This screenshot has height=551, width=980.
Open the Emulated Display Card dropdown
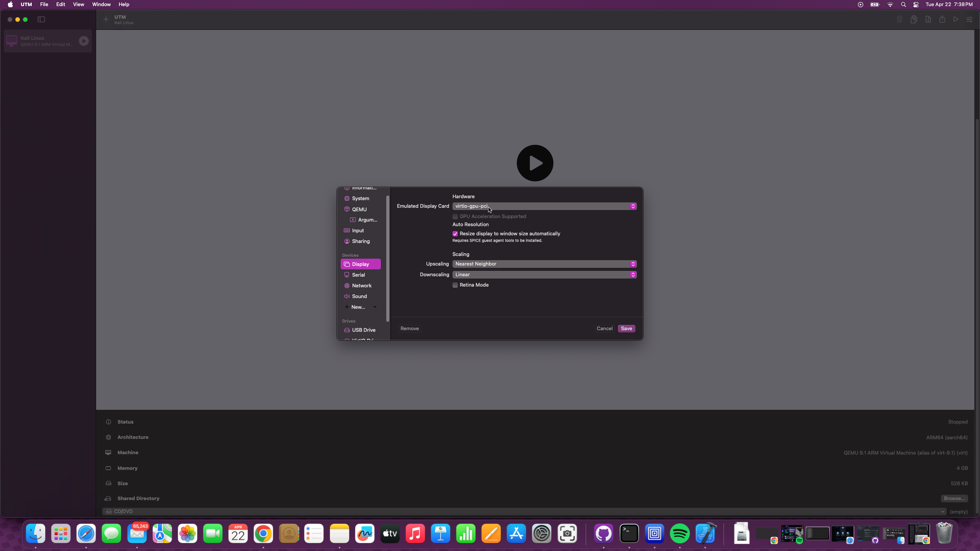(544, 206)
